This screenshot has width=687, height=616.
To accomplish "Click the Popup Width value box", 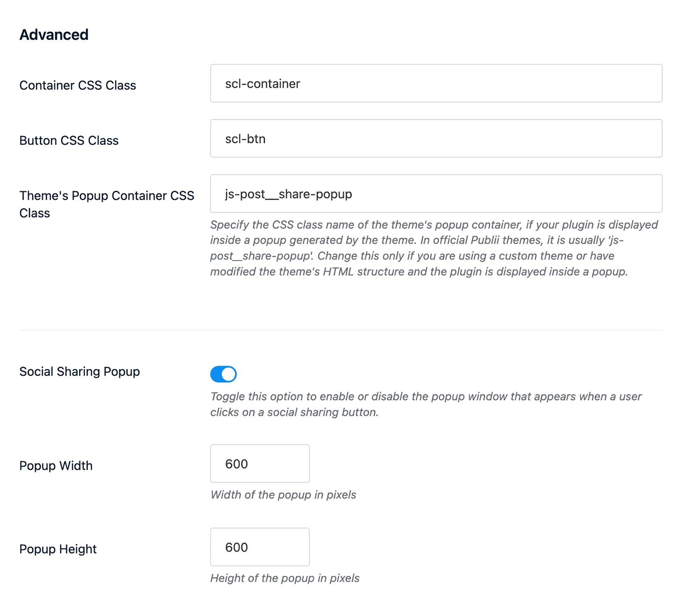I will click(x=259, y=464).
